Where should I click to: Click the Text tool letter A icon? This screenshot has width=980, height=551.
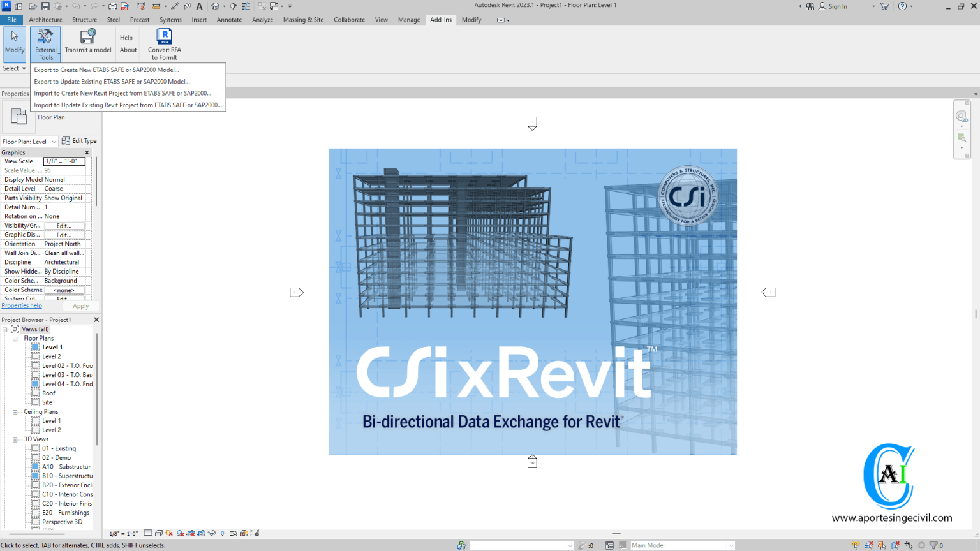[x=199, y=6]
